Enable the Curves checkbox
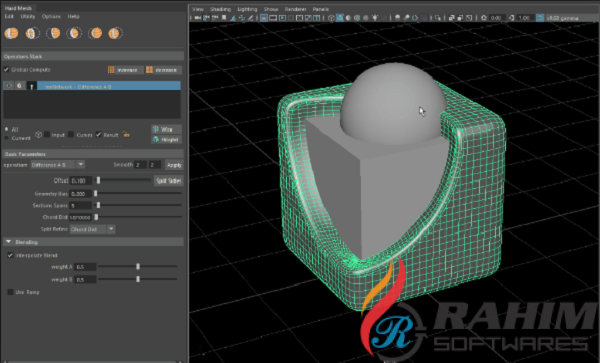The height and width of the screenshot is (363, 600). coord(71,134)
